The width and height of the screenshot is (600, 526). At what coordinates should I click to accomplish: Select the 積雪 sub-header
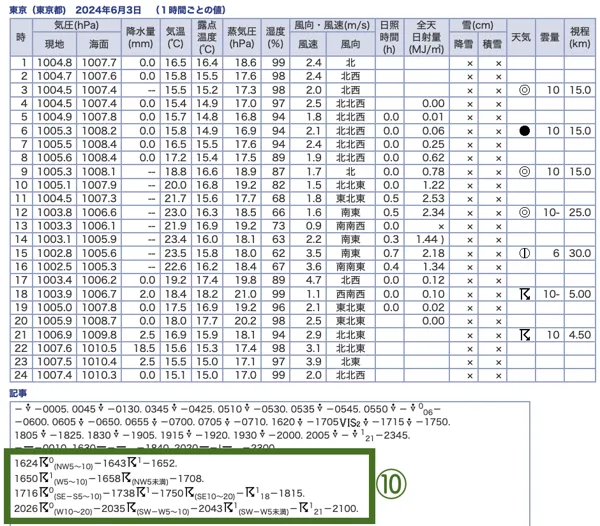(x=492, y=44)
